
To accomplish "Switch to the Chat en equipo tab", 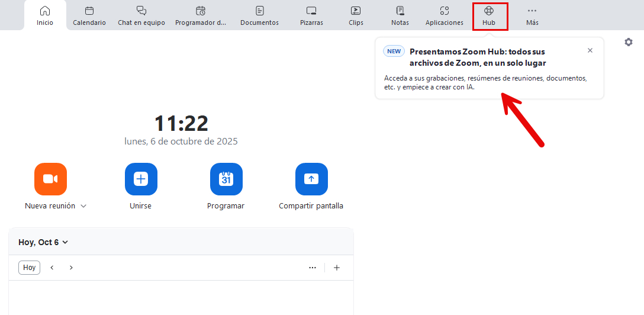I will [141, 16].
